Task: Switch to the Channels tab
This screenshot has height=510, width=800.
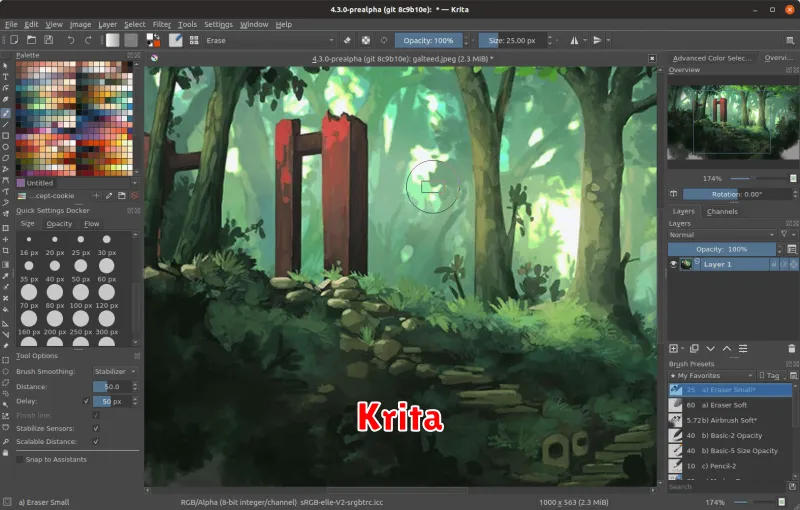Action: pos(722,211)
